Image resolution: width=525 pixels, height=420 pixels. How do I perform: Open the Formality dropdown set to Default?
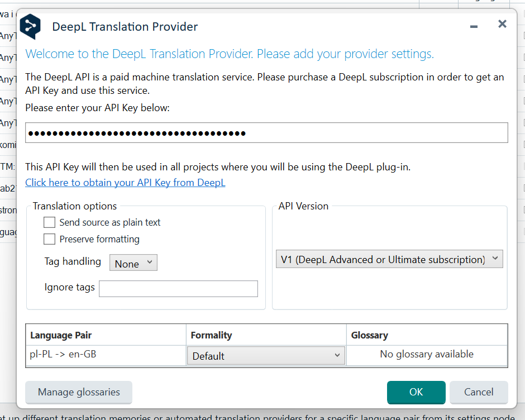coord(266,356)
